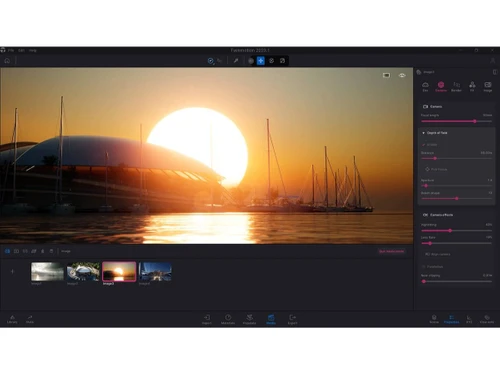Click the globe icon left of Move tool
The image size is (500, 375).
point(251,61)
